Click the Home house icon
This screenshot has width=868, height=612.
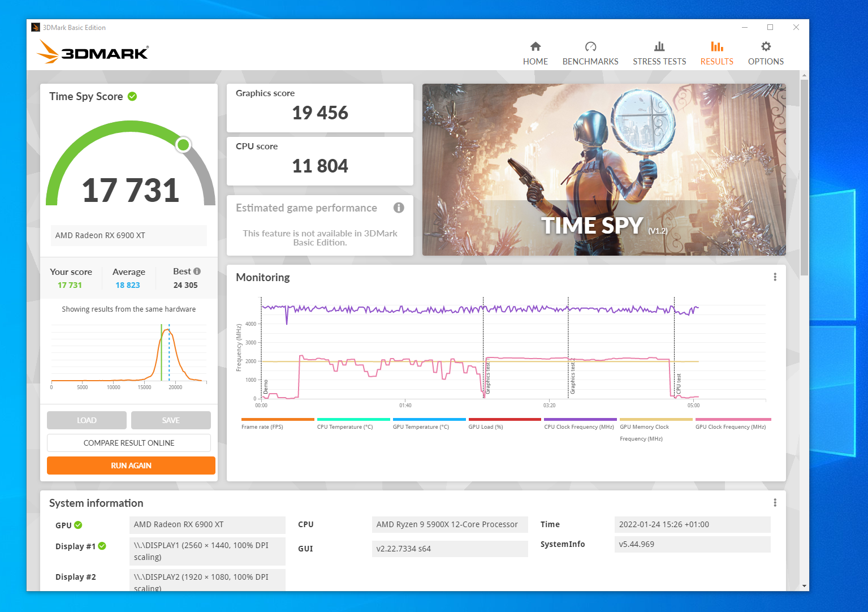(536, 46)
